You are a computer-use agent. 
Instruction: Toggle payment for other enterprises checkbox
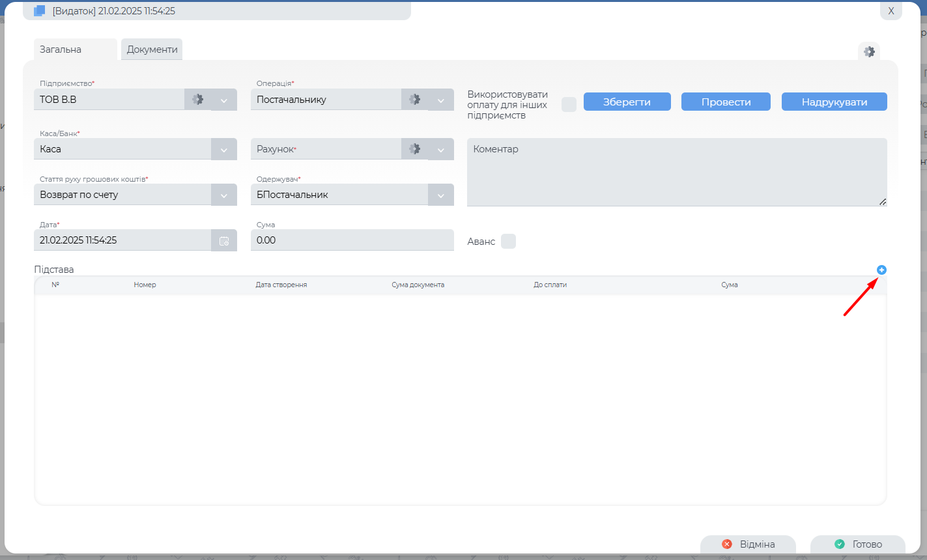(569, 104)
